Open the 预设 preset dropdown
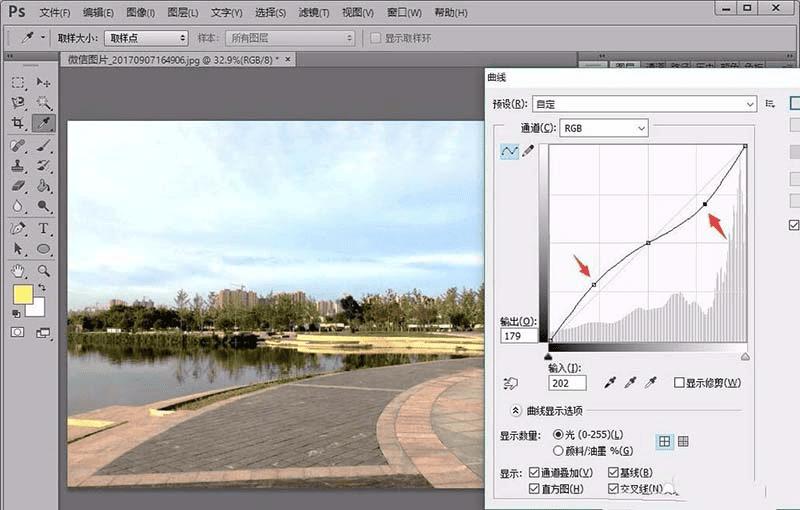Image resolution: width=800 pixels, height=510 pixels. point(646,103)
